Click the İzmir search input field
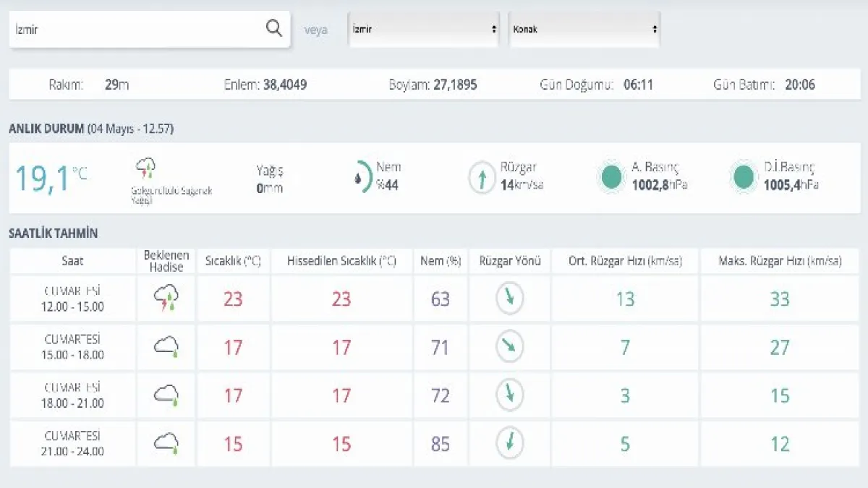 coord(137,30)
